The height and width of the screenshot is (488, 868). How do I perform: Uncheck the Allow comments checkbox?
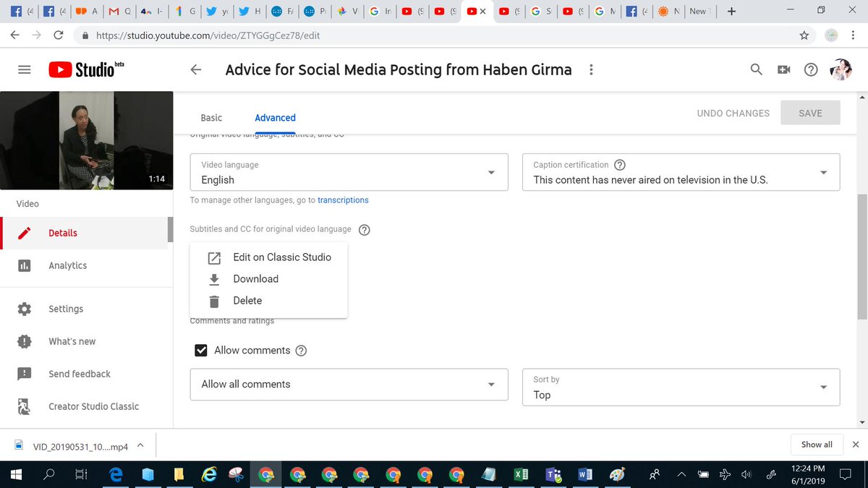200,350
